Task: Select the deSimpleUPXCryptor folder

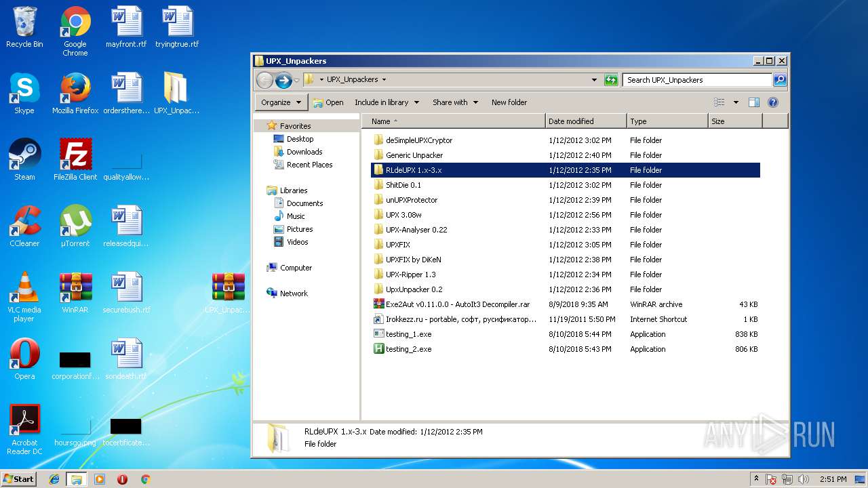Action: [x=566, y=140]
